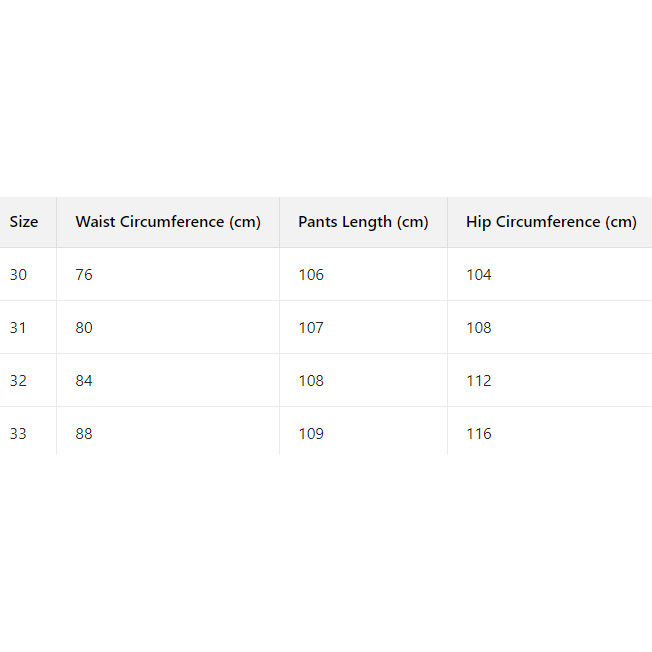652x652 pixels.
Task: Click the Hip Circumference (cm) header
Action: click(x=551, y=222)
